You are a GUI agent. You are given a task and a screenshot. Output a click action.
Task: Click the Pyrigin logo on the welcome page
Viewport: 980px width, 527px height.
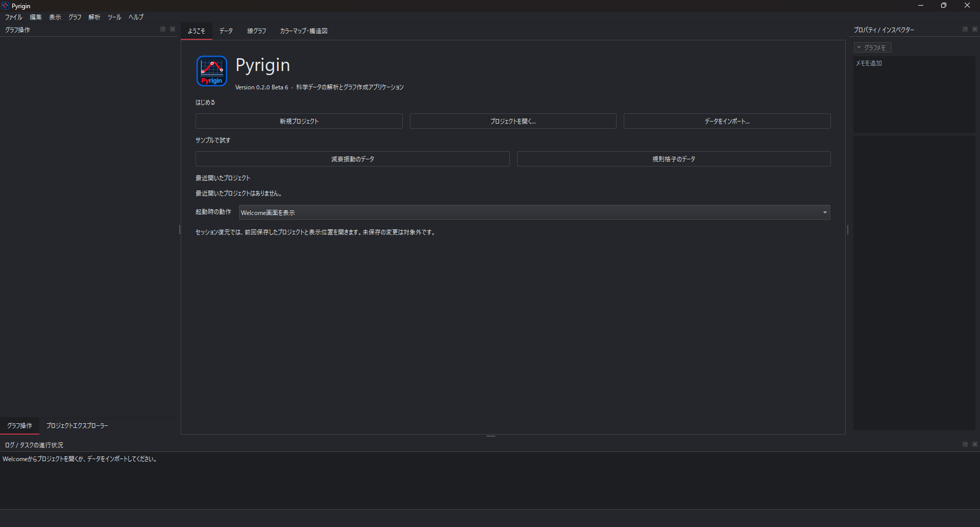click(x=212, y=71)
